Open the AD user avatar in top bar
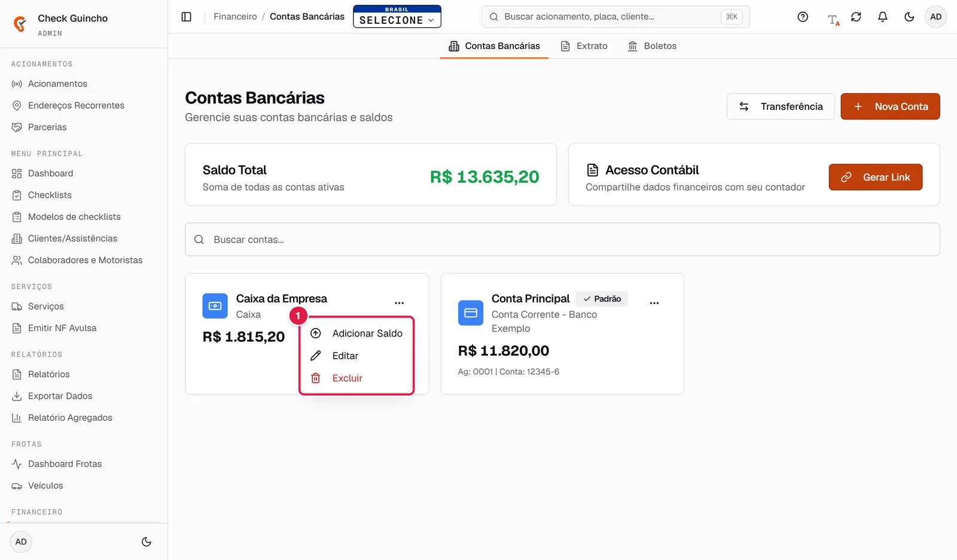 pyautogui.click(x=935, y=17)
